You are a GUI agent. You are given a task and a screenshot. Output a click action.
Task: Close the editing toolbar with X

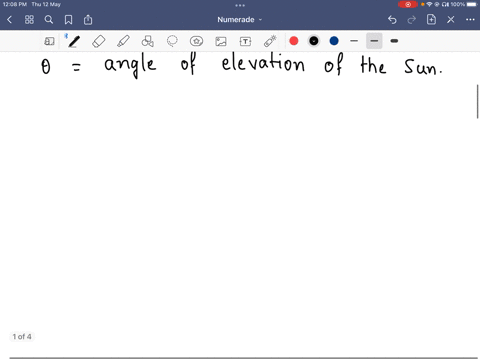[451, 20]
